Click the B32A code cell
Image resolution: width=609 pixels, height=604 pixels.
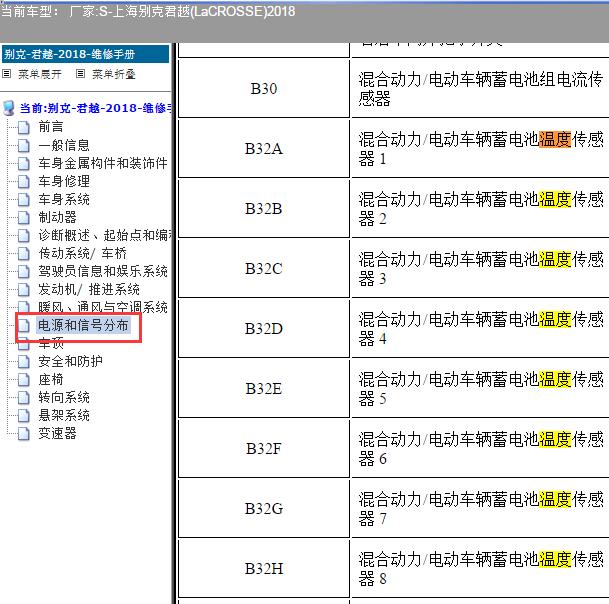264,149
